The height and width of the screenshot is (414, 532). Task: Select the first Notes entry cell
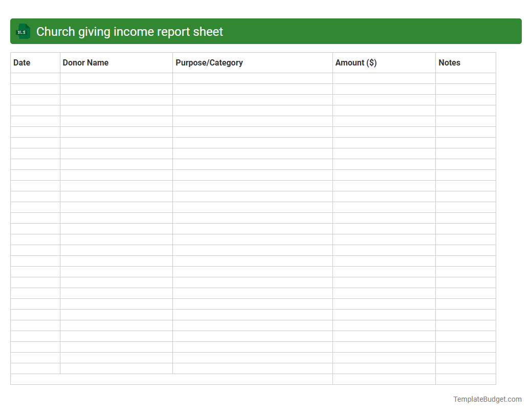[x=465, y=78]
